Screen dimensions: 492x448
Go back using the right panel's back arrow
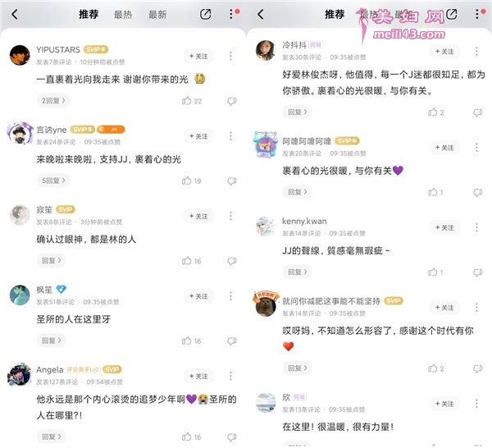[x=261, y=14]
